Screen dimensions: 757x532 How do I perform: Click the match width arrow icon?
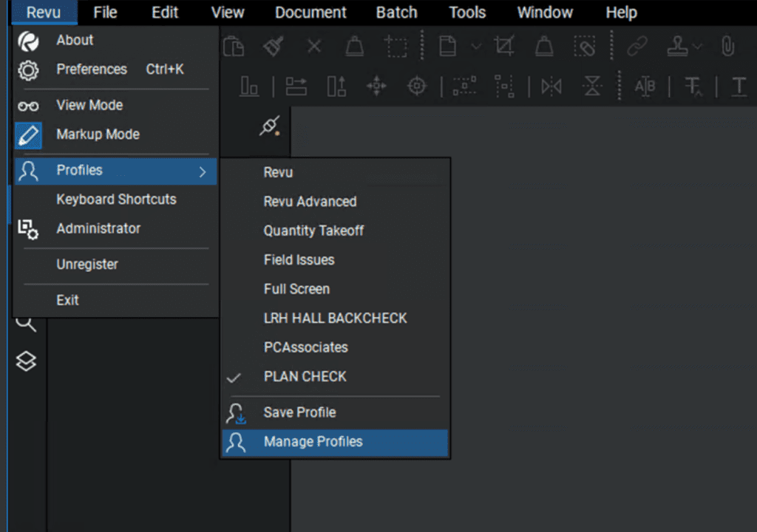point(296,87)
